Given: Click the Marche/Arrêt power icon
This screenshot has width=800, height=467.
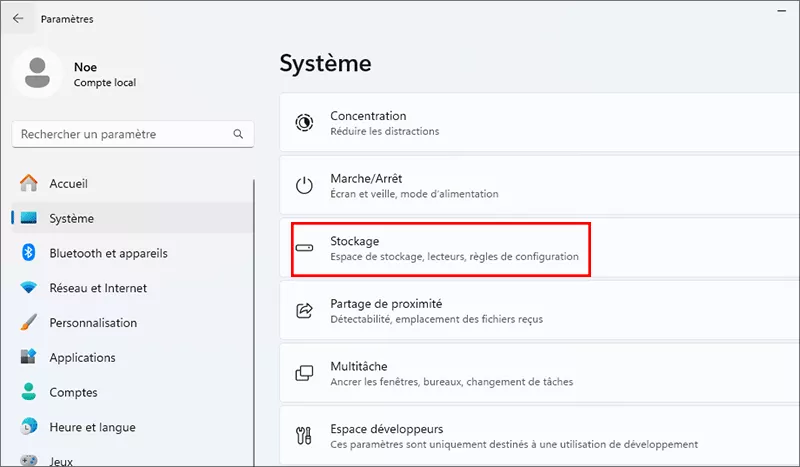Looking at the screenshot, I should [x=304, y=186].
